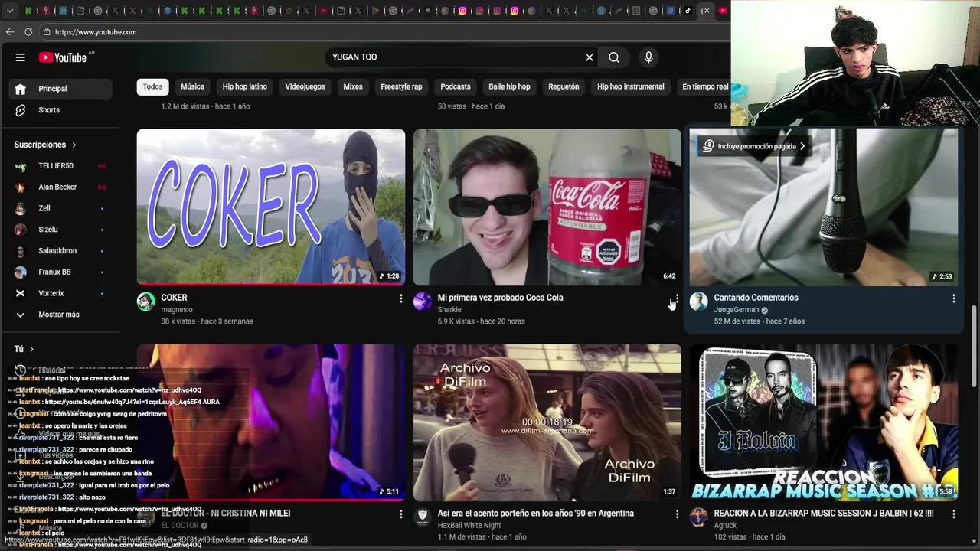Click the address bar URL
This screenshot has height=551, width=980.
pyautogui.click(x=96, y=32)
